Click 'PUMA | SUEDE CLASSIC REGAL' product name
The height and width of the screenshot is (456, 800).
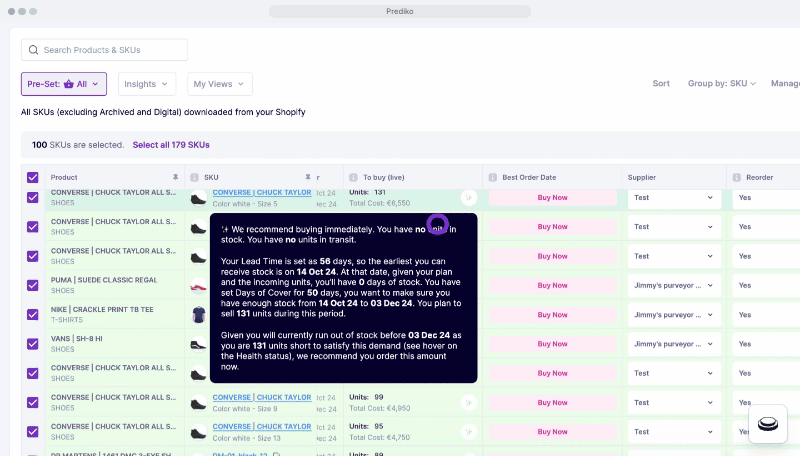point(104,280)
